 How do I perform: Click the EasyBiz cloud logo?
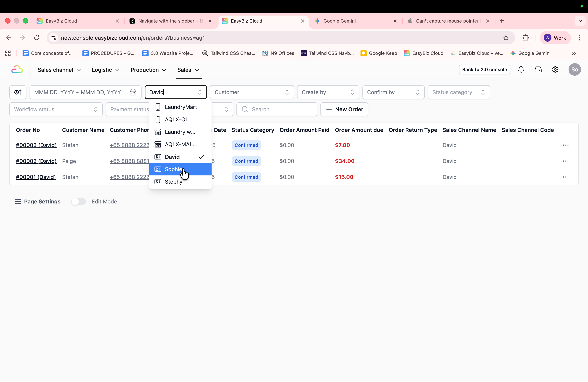pyautogui.click(x=17, y=70)
